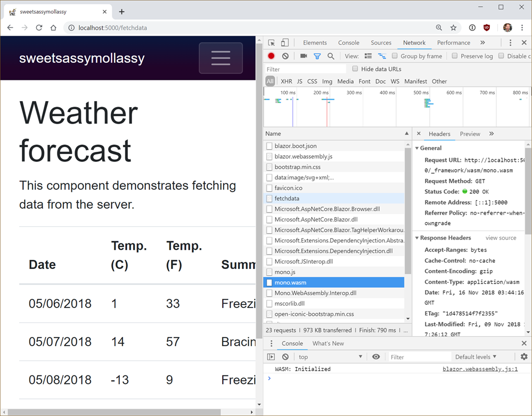This screenshot has height=416, width=532.
Task: Activate the inspect element picker icon
Action: pos(272,43)
